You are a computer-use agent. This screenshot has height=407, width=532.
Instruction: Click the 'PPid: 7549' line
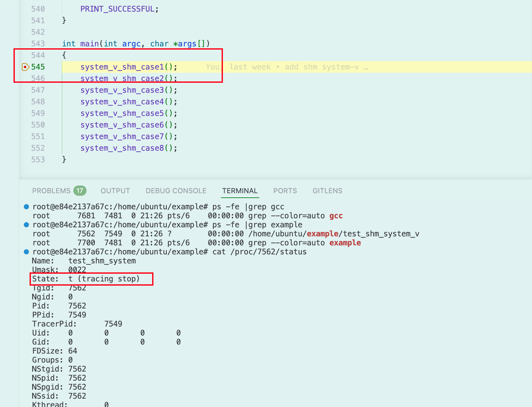click(x=59, y=315)
